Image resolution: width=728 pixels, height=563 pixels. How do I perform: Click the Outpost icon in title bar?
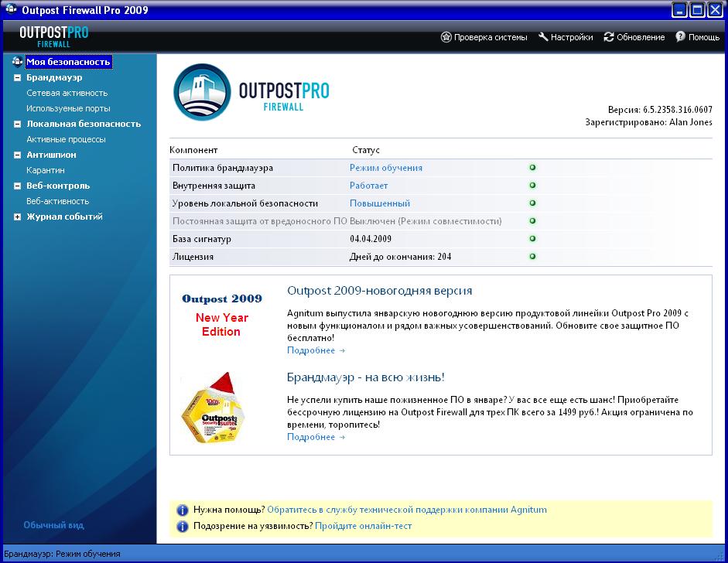pos(11,9)
